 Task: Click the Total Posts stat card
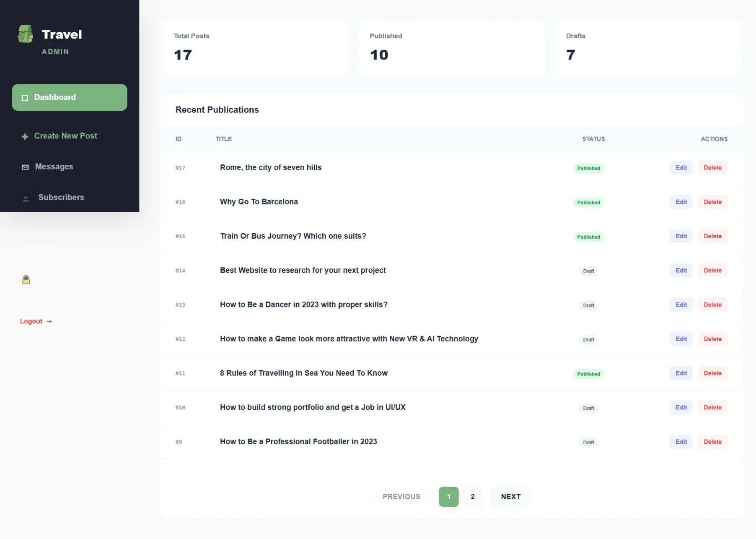(255, 48)
